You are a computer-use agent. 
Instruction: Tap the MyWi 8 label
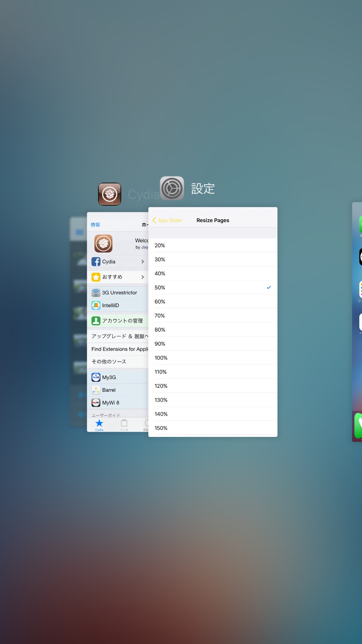(x=110, y=403)
